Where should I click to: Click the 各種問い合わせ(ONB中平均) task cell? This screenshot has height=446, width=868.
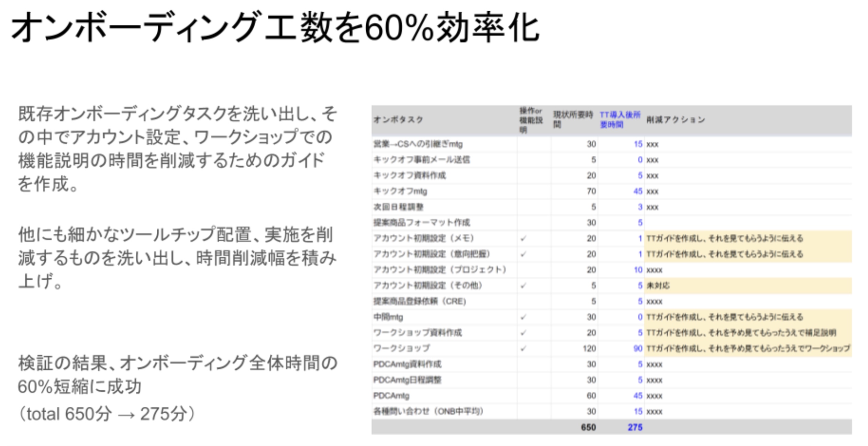(x=428, y=411)
